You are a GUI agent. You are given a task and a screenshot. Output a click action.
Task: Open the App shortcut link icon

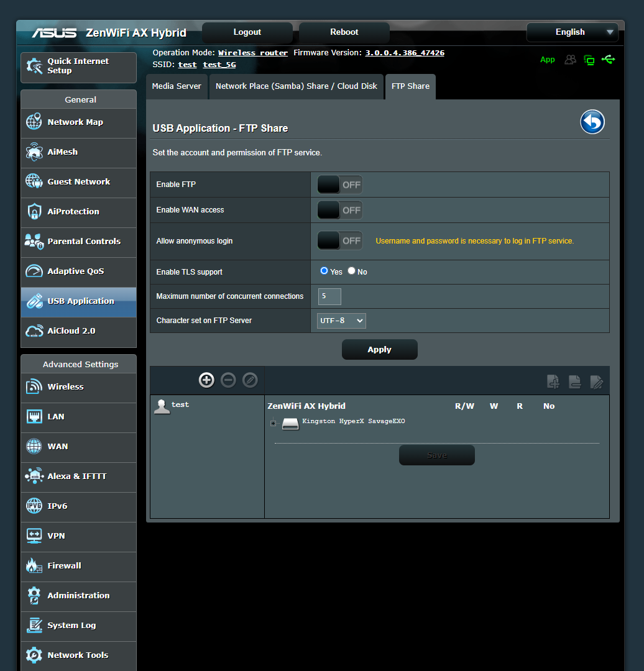(x=548, y=60)
